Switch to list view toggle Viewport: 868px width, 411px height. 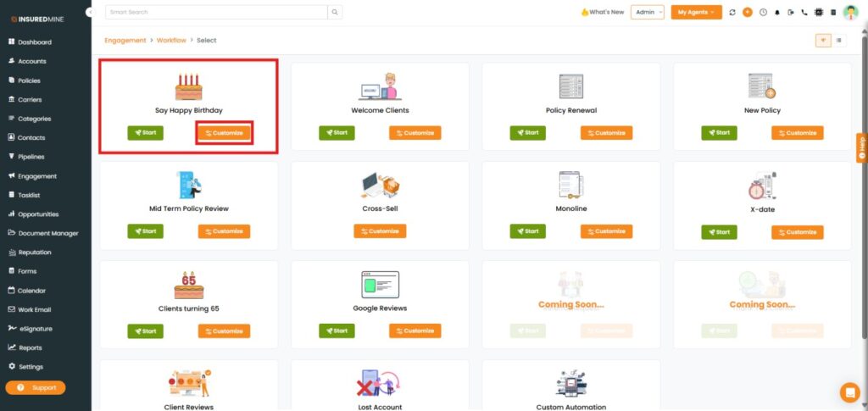tap(838, 41)
